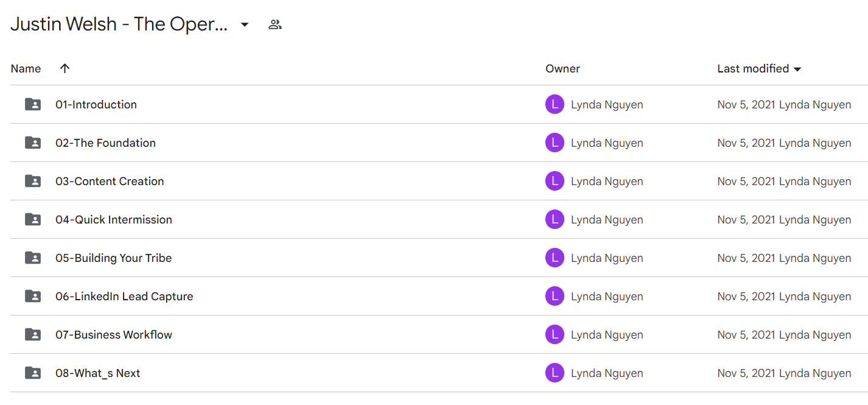Open the 08-What_s Next folder name
Image resolution: width=868 pixels, height=405 pixels.
tap(98, 373)
